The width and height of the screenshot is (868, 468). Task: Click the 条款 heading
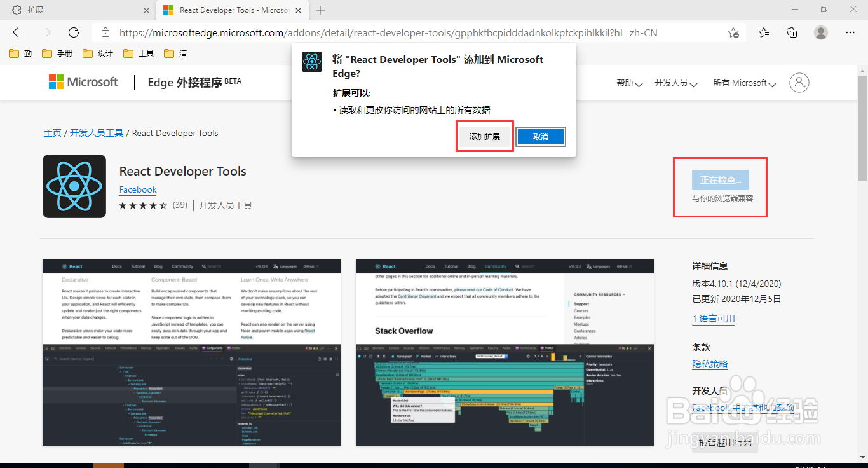701,347
